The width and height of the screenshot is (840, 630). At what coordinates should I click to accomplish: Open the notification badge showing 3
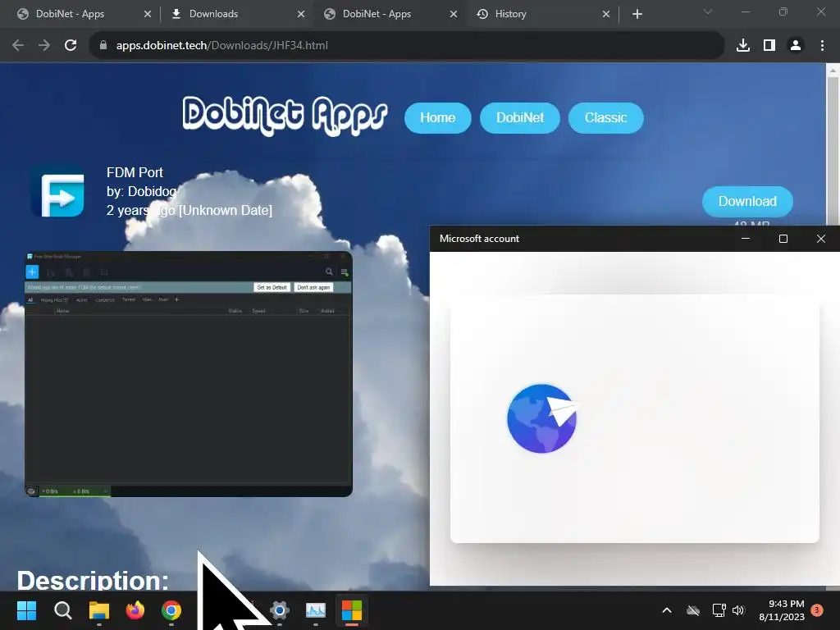pos(817,610)
